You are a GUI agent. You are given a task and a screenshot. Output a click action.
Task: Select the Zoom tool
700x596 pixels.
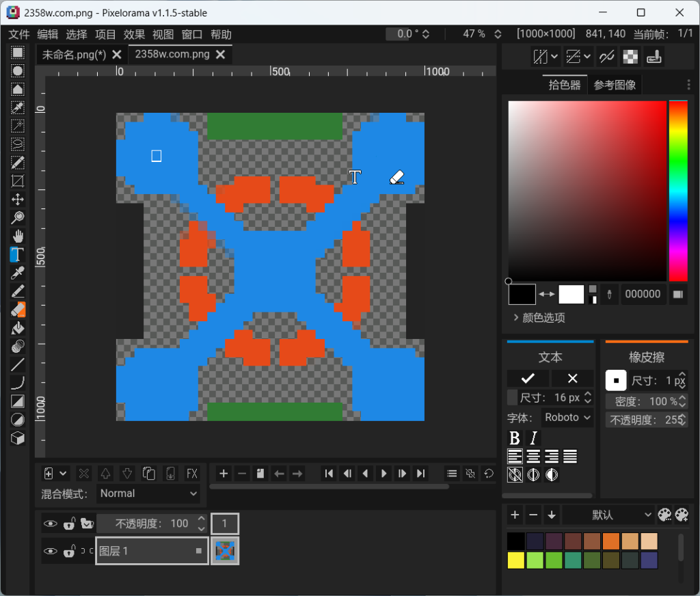point(17,217)
